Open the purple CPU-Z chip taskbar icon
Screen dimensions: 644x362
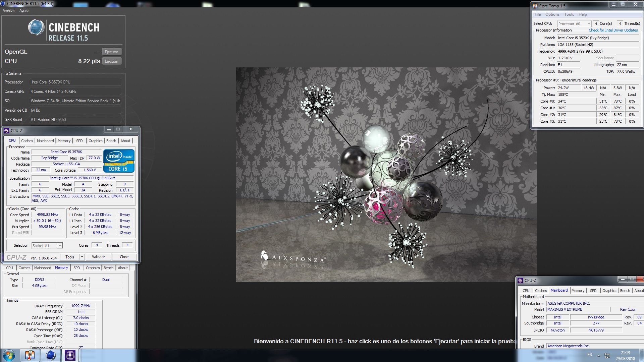70,355
